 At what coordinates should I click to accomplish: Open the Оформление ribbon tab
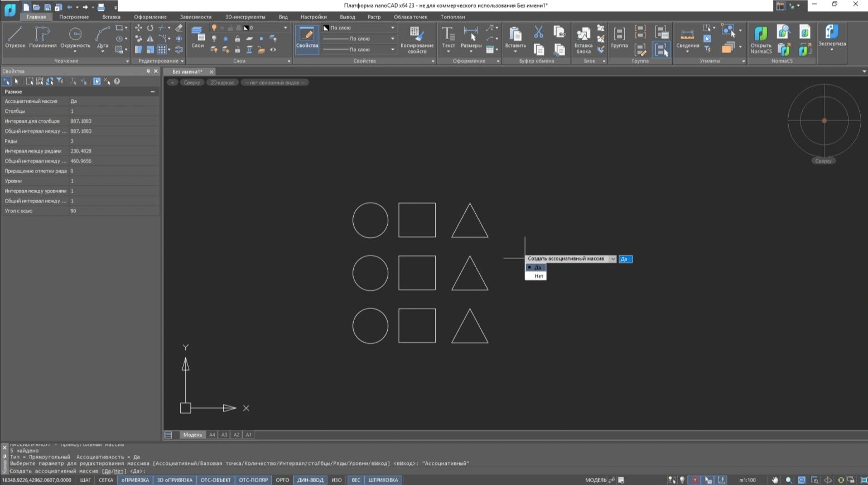[150, 17]
